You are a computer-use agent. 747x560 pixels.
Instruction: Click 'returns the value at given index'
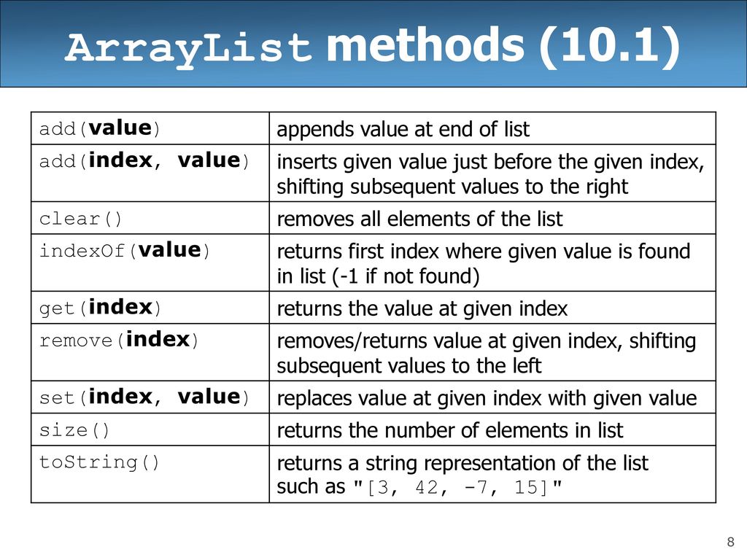click(422, 308)
